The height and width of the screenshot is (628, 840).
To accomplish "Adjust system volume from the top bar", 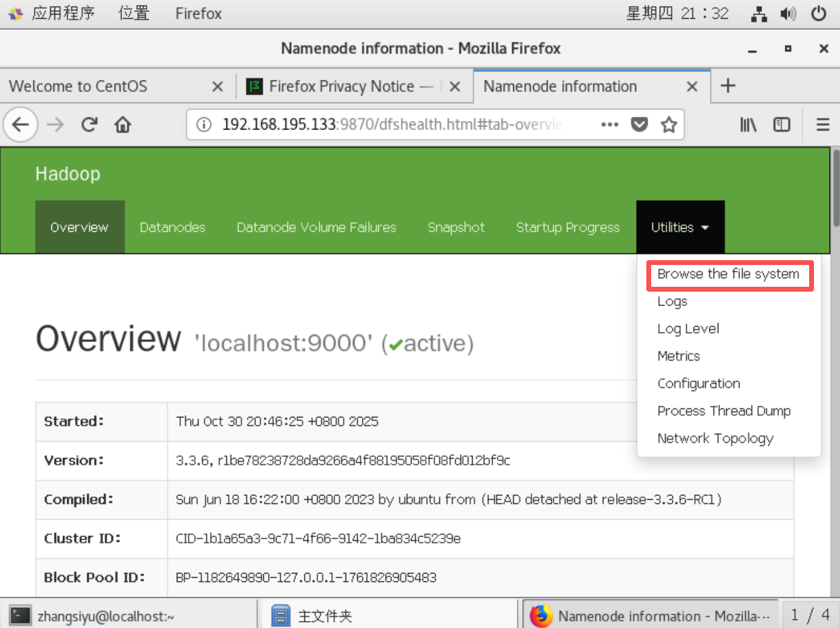I will [x=788, y=13].
